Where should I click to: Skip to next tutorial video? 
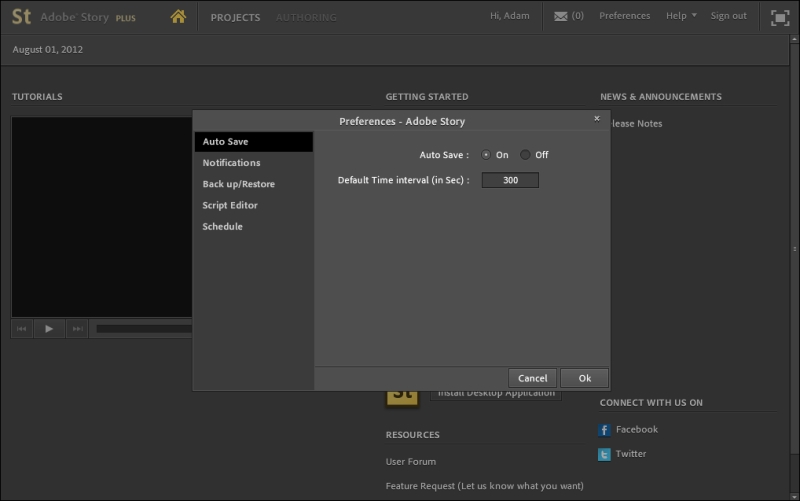(x=77, y=329)
